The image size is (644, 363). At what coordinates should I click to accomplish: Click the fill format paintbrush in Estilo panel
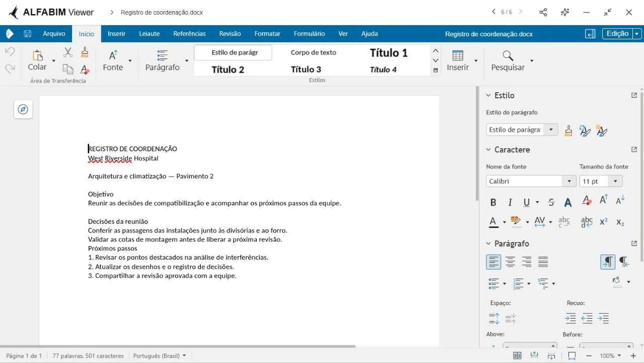568,131
